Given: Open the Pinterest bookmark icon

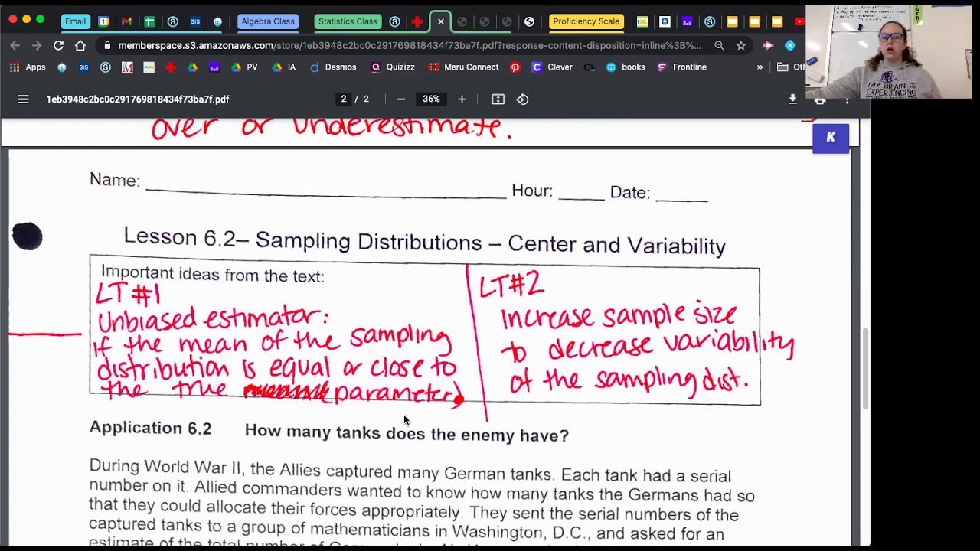Looking at the screenshot, I should tap(515, 67).
